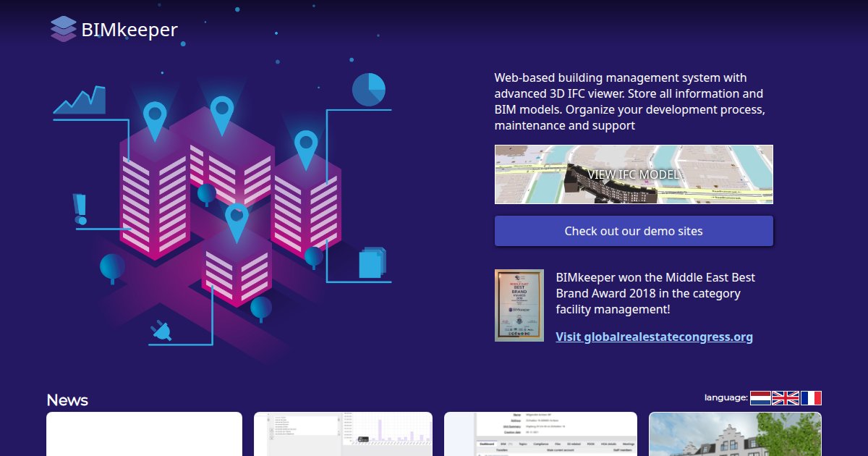Viewport: 868px width, 456px height.
Task: Switch language to French flag
Action: [811, 397]
